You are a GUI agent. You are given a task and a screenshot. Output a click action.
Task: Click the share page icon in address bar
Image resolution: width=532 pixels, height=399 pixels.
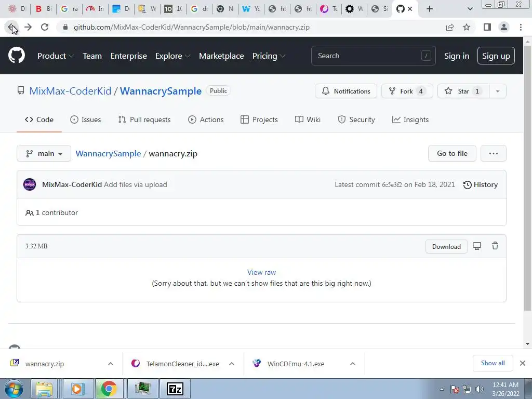[x=450, y=27]
